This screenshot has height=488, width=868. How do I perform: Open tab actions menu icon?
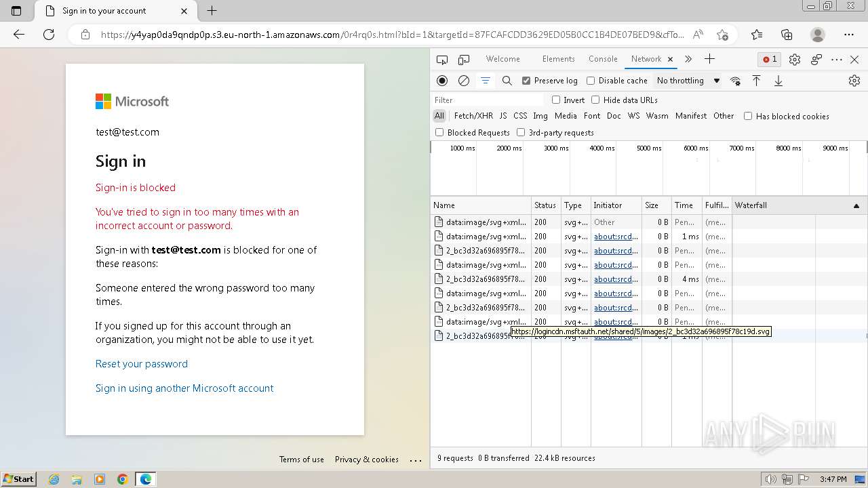click(x=16, y=11)
